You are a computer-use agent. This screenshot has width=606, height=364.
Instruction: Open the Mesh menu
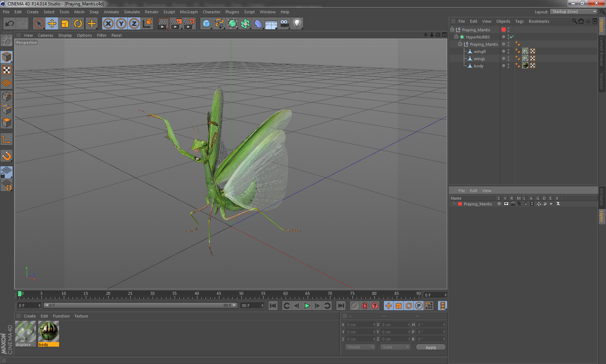click(x=79, y=12)
